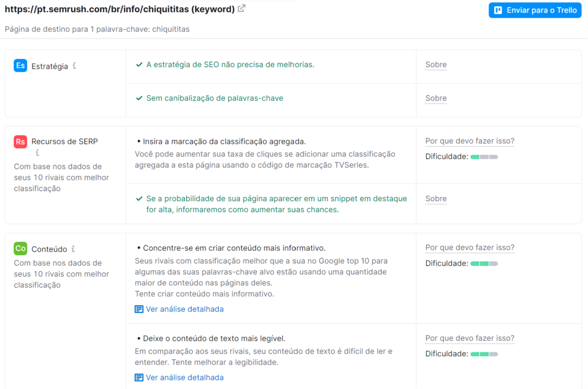This screenshot has height=389, width=588.
Task: Open the external link icon beside the URL
Action: tap(242, 9)
